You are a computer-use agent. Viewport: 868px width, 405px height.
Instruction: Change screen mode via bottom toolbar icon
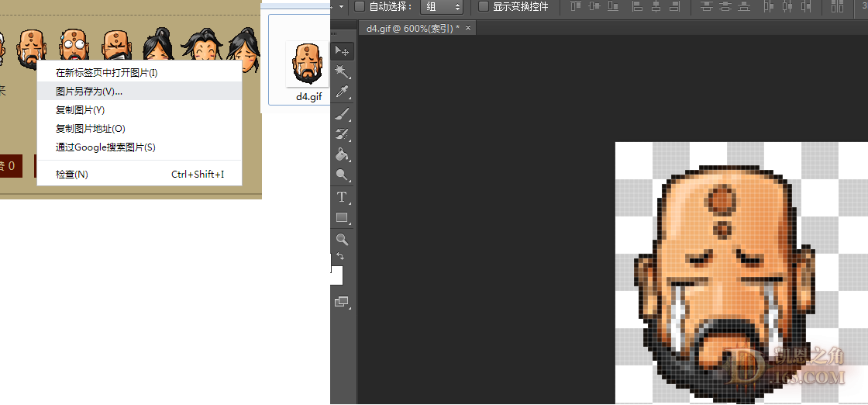click(x=342, y=302)
